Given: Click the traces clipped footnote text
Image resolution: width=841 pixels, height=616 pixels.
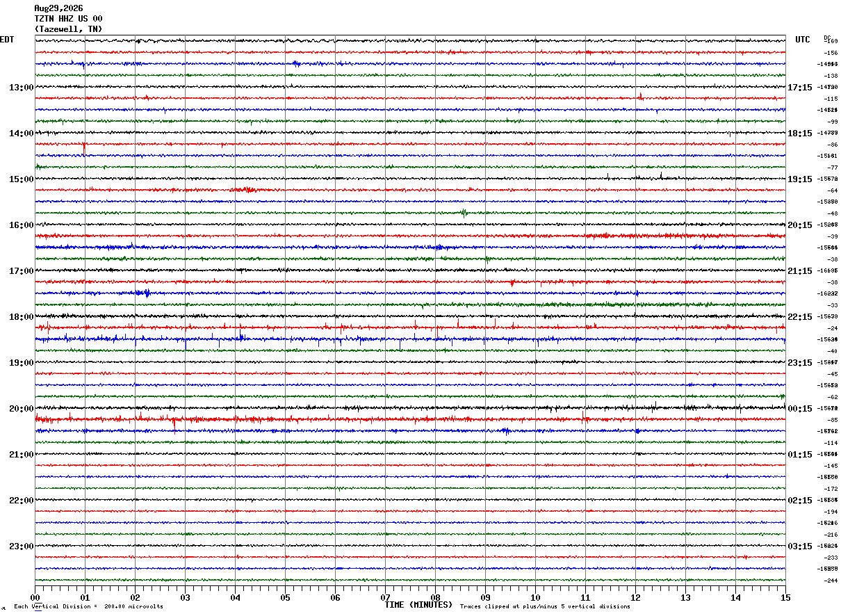Looking at the screenshot, I should pos(545,607).
